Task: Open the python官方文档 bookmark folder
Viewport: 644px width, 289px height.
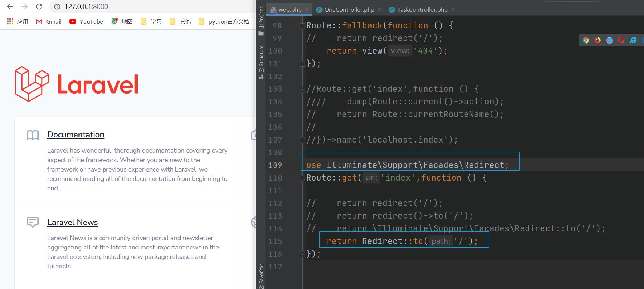Action: pos(224,21)
